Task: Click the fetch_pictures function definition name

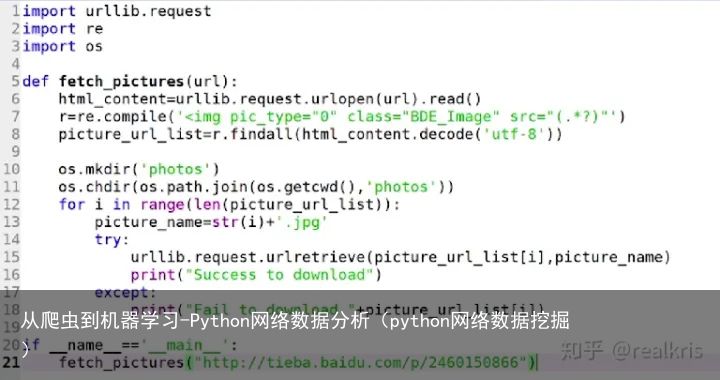Action: pyautogui.click(x=121, y=82)
